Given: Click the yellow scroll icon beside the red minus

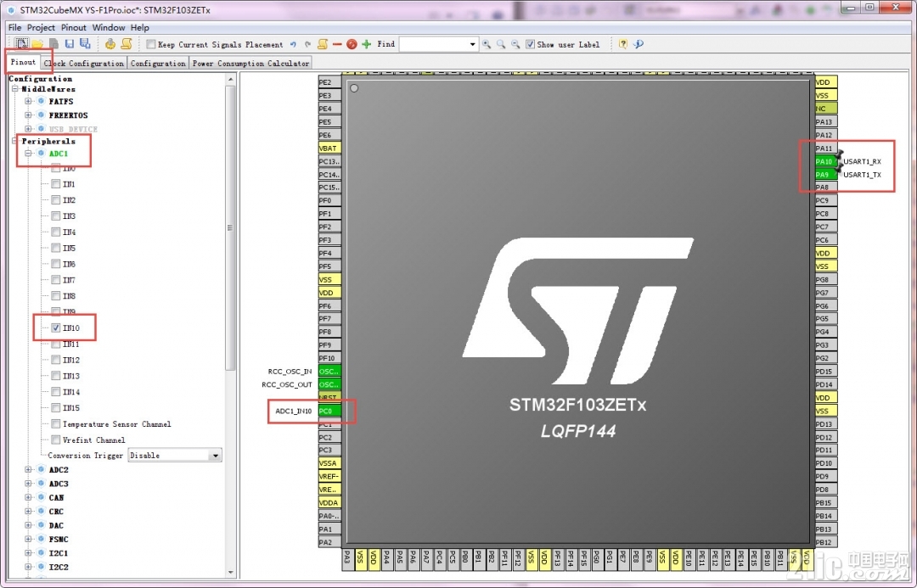Looking at the screenshot, I should pyautogui.click(x=323, y=44).
